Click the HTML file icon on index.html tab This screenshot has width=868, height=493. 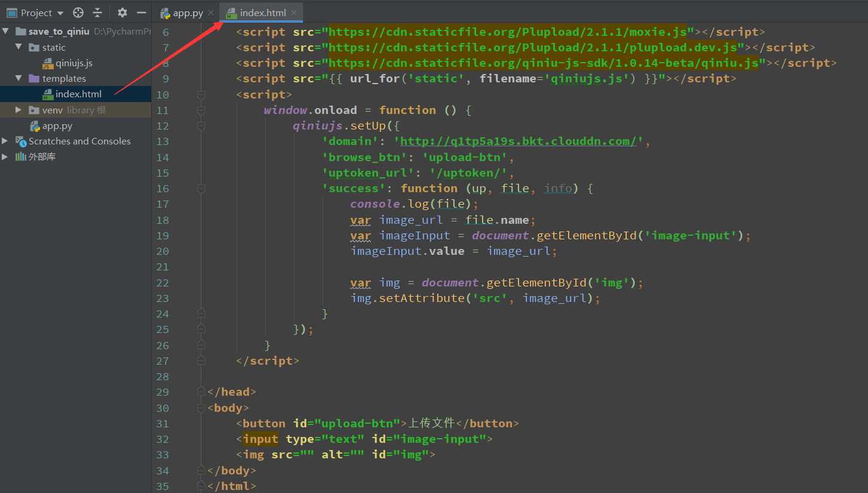(232, 13)
